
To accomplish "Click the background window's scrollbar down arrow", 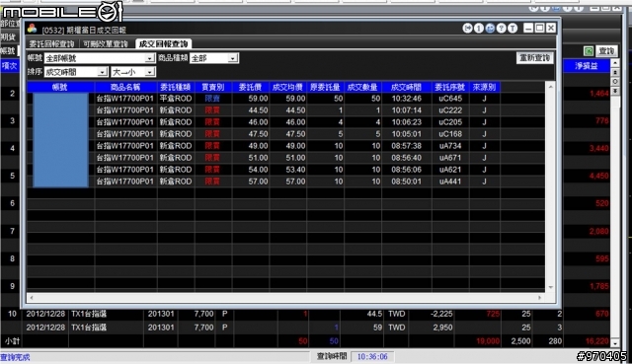I will (615, 343).
